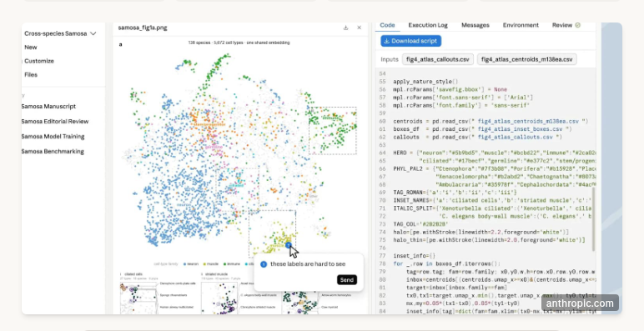Switch to the Code tab
Screen dimensions: 644x331
387,25
